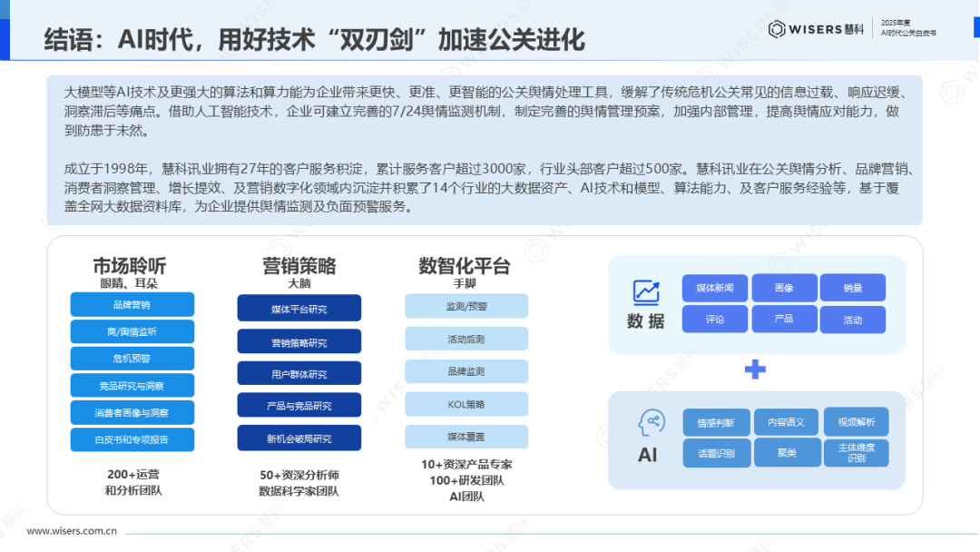The image size is (980, 552).
Task: Click the blue plus sign between panels
Action: pos(755,369)
